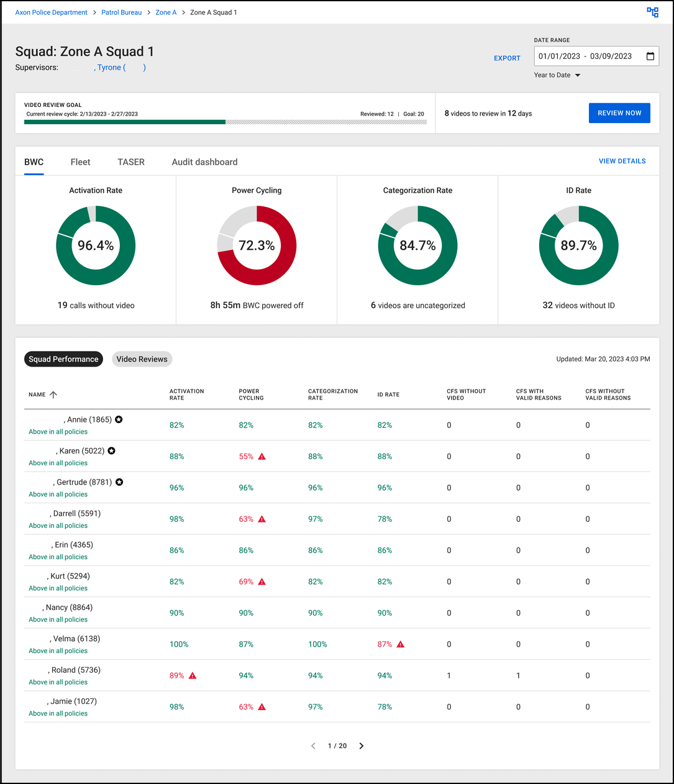Open the Year to Date dropdown
The width and height of the screenshot is (674, 784).
click(x=556, y=75)
